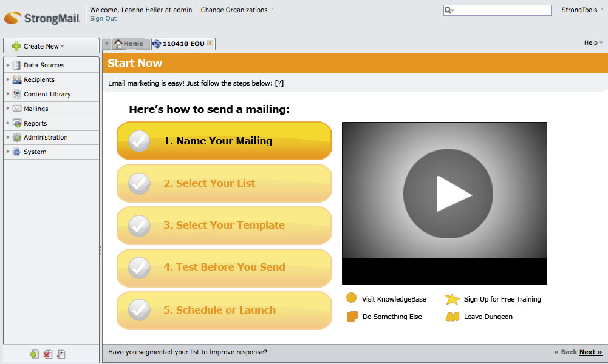Click the edit item pencil icon
608x364 pixels.
61,354
